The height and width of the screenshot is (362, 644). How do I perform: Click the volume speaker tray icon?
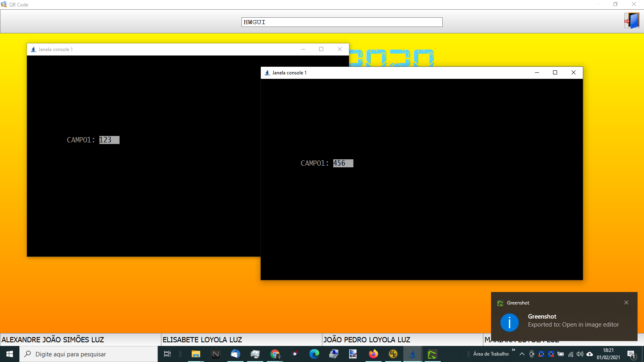(580, 354)
